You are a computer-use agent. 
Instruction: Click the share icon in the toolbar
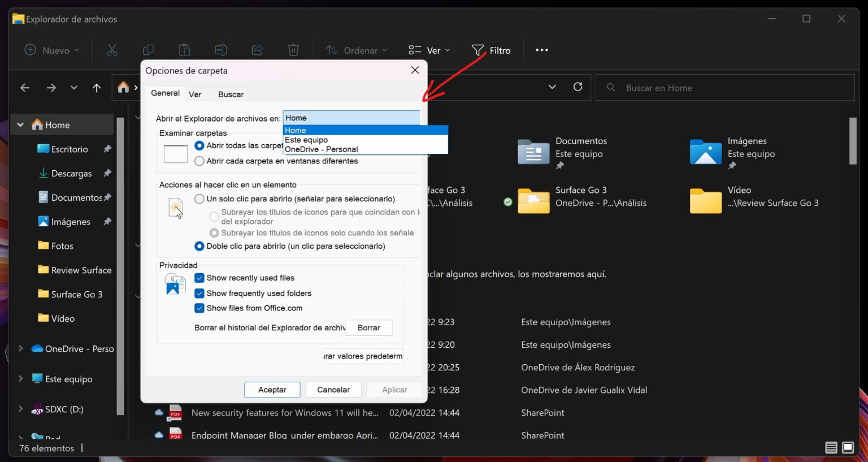(257, 50)
